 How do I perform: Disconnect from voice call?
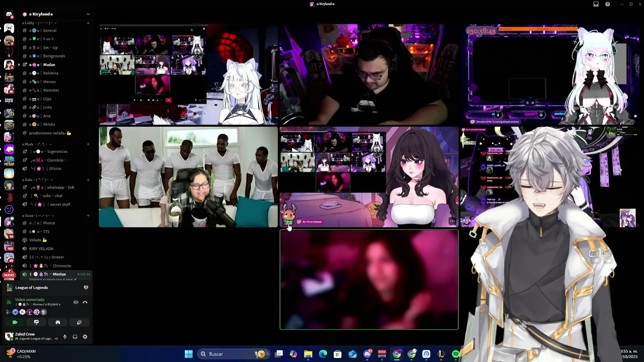(85, 302)
